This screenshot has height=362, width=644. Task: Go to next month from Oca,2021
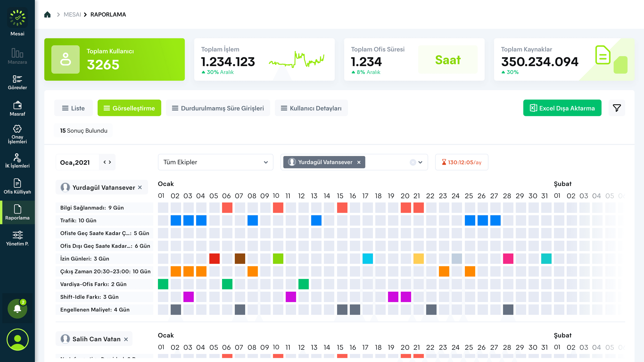click(110, 162)
